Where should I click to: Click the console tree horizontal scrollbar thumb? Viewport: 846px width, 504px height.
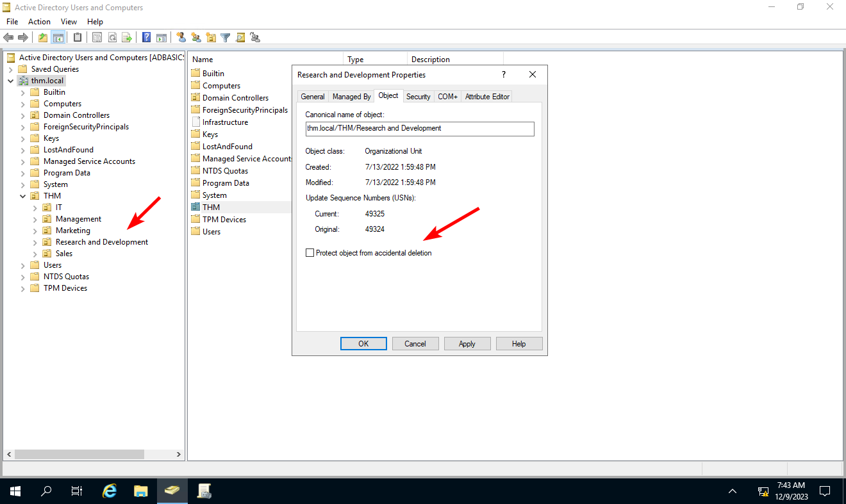coord(79,455)
